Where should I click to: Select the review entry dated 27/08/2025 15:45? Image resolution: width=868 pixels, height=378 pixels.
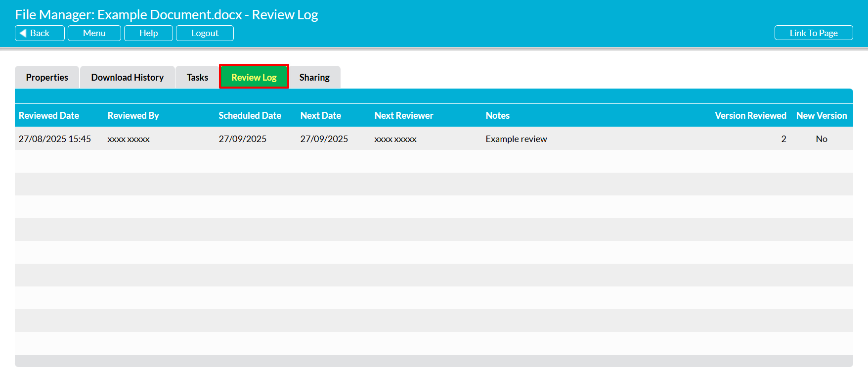coord(55,139)
